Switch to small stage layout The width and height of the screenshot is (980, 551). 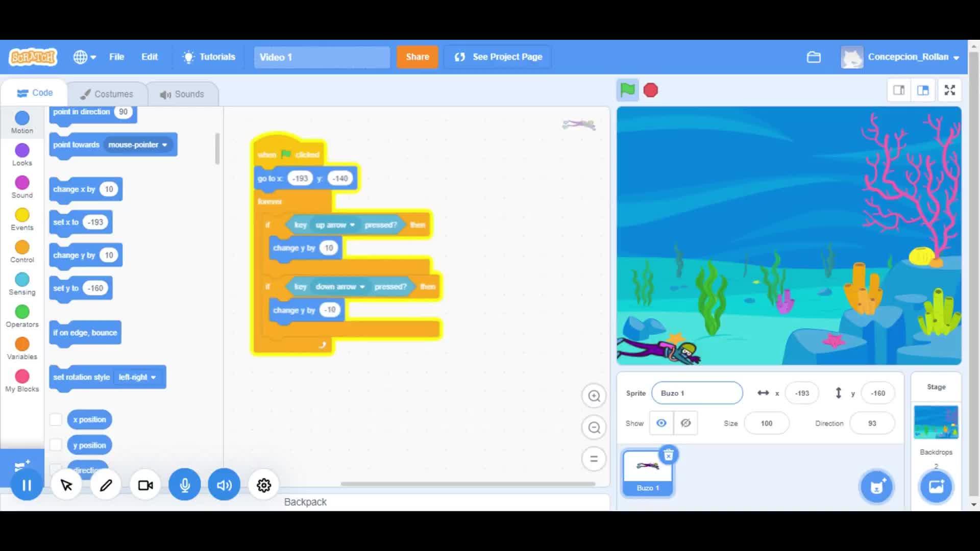(899, 90)
